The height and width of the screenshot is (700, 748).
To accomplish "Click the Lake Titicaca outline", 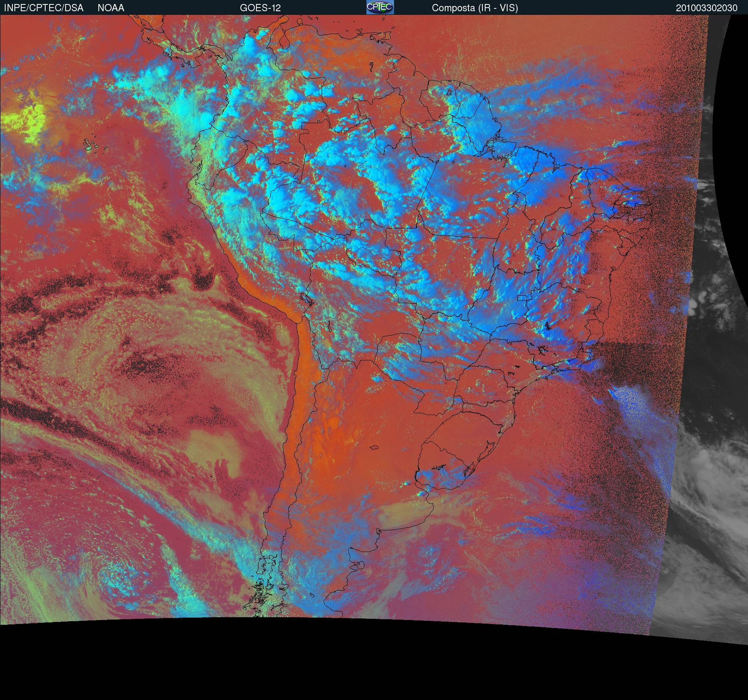I will tap(305, 299).
